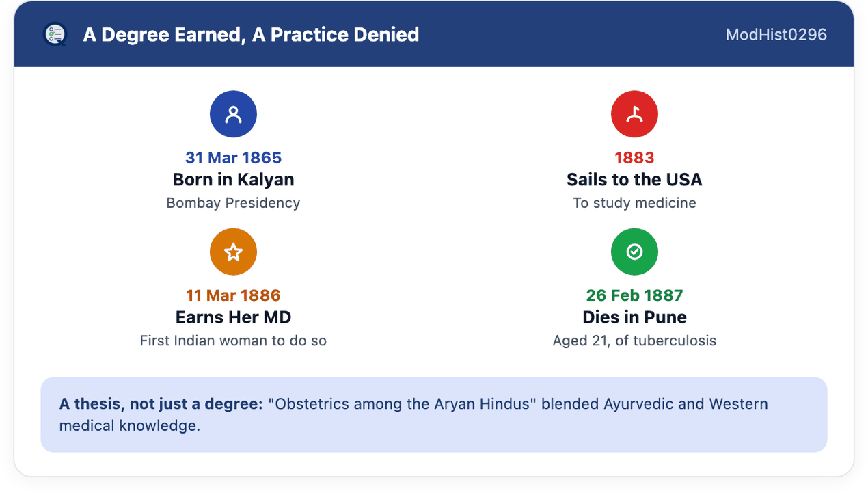
Task: Click the red 1883 year label
Action: point(634,158)
